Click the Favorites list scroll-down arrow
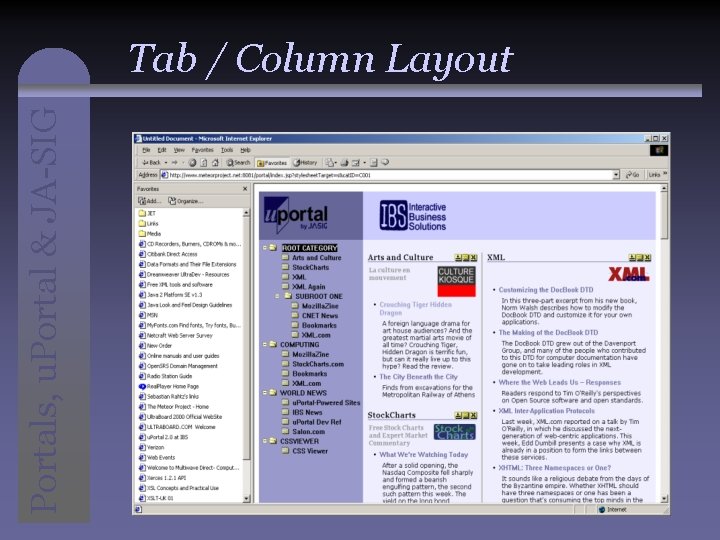The width and height of the screenshot is (720, 540). [246, 499]
